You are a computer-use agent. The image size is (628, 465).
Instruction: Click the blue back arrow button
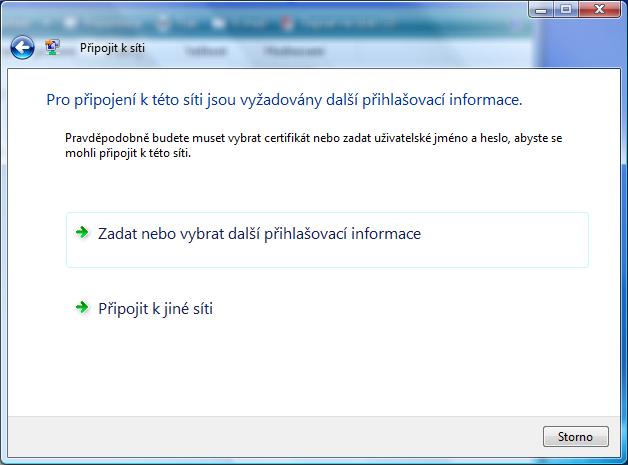click(x=22, y=46)
